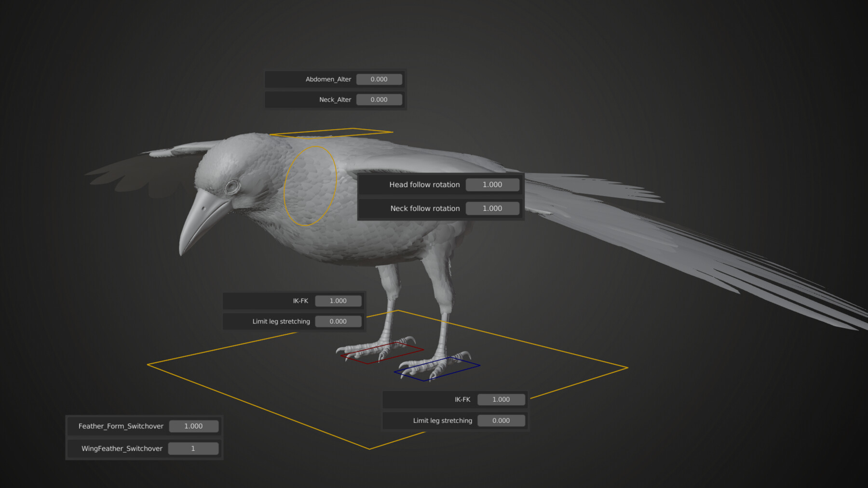Click the Feather_Form_Switchover value field
Screen dimensions: 868x488
point(193,426)
